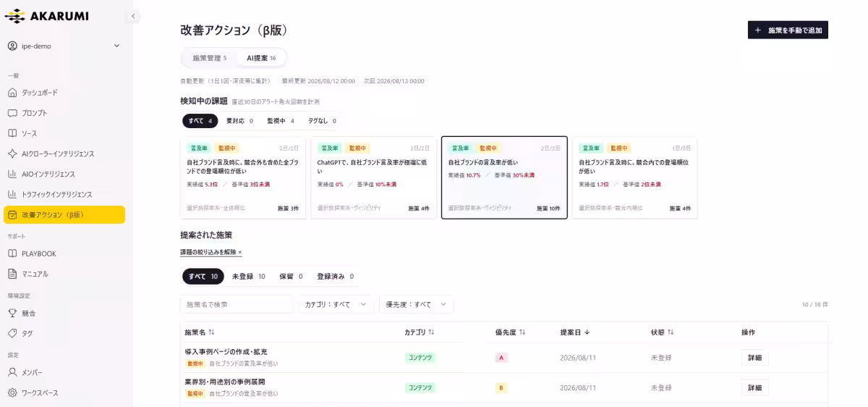Sort by 優先度 column arrows
Viewport: 868px width, 407px height.
[x=522, y=332]
